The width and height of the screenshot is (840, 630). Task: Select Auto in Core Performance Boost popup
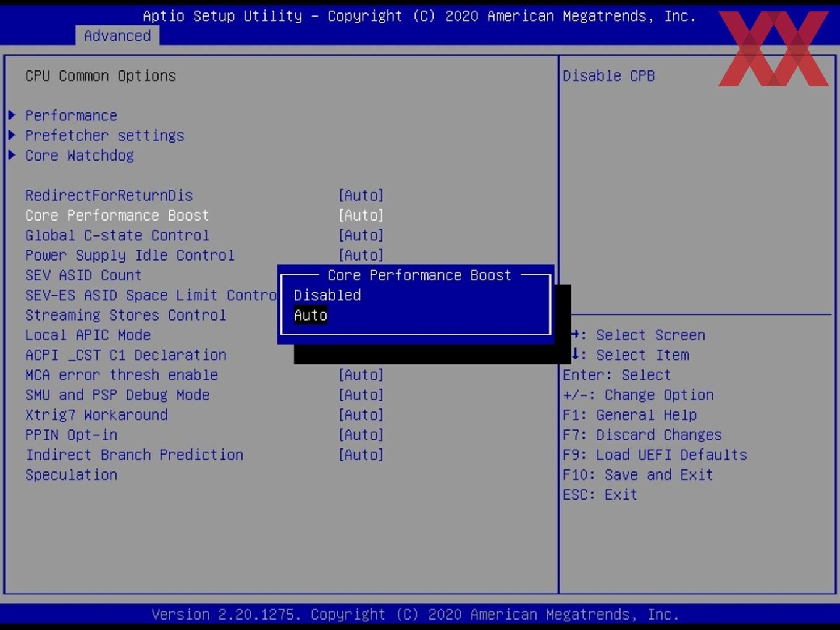coord(311,315)
